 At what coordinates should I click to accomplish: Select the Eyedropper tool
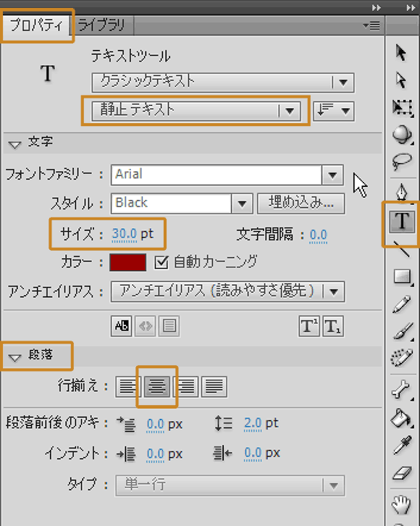[402, 446]
